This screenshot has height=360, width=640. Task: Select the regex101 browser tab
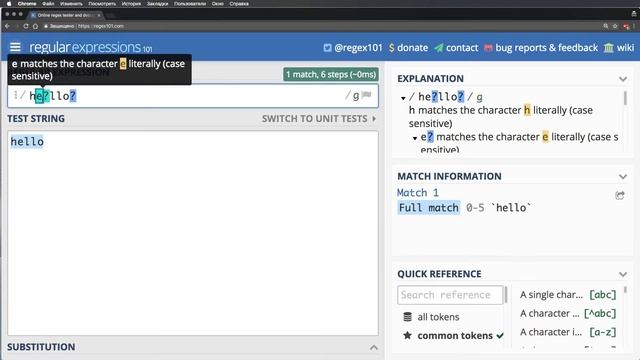click(x=65, y=15)
